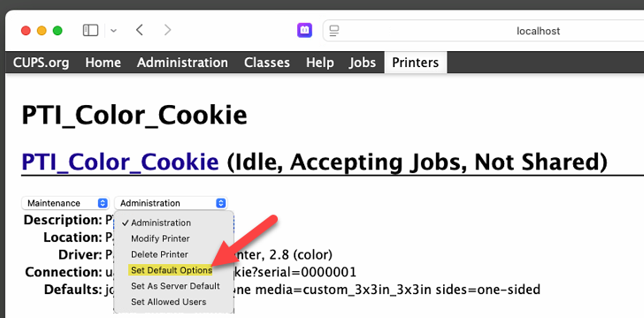644x318 pixels.
Task: Click the localhost address field
Action: pos(485,31)
